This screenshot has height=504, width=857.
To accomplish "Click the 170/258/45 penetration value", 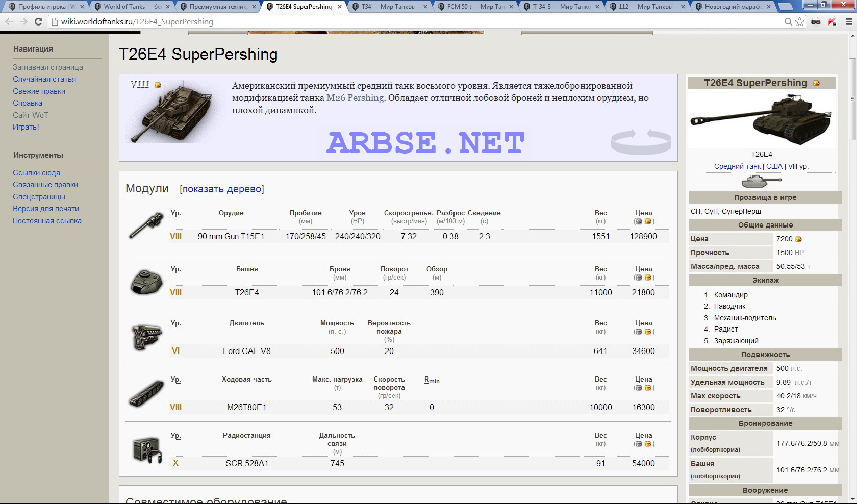I will coord(306,237).
